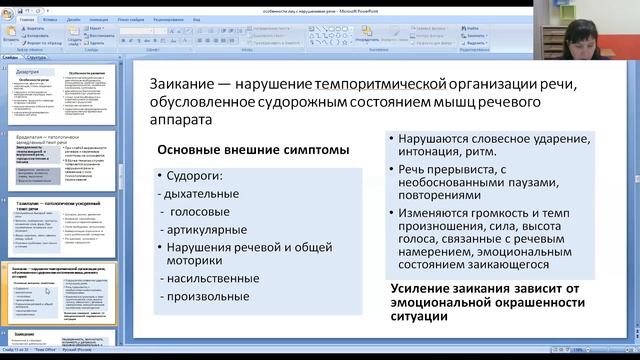Clear all text formatting icon
The height and width of the screenshot is (360, 640).
(188, 31)
